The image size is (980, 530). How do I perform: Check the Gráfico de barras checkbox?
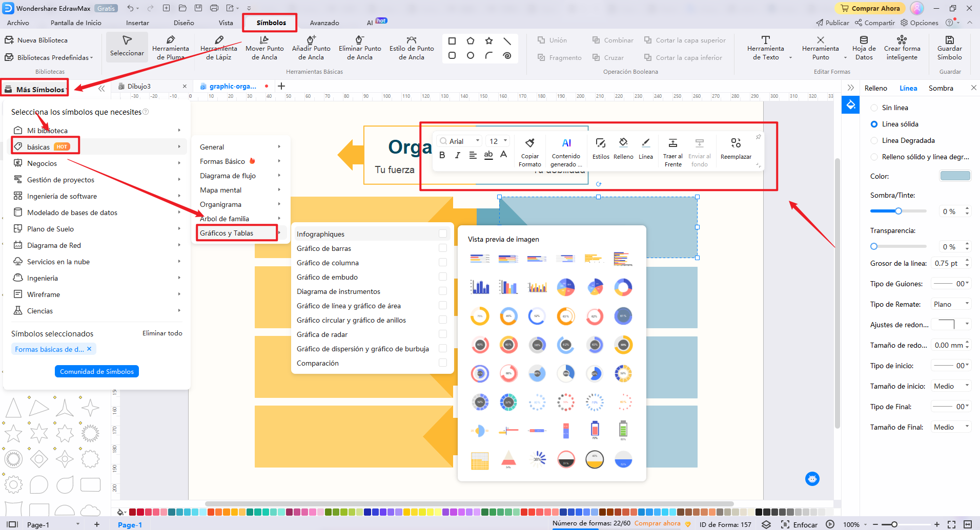[x=442, y=248]
